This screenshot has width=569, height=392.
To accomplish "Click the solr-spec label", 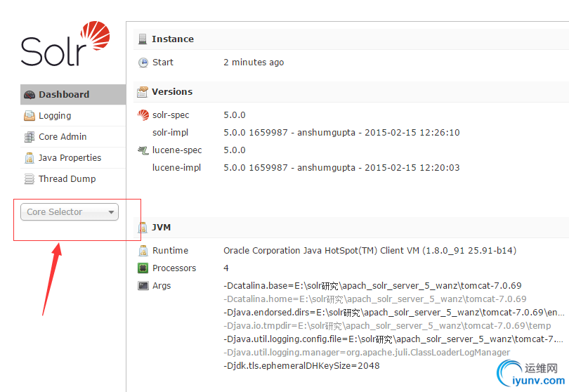I will coord(171,115).
